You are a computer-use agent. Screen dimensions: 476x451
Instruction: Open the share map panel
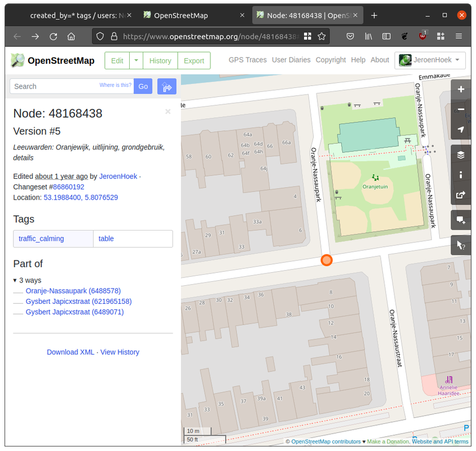pyautogui.click(x=461, y=195)
